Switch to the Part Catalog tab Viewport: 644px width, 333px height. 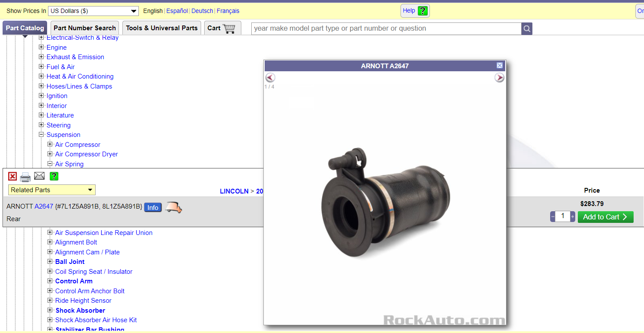[25, 28]
